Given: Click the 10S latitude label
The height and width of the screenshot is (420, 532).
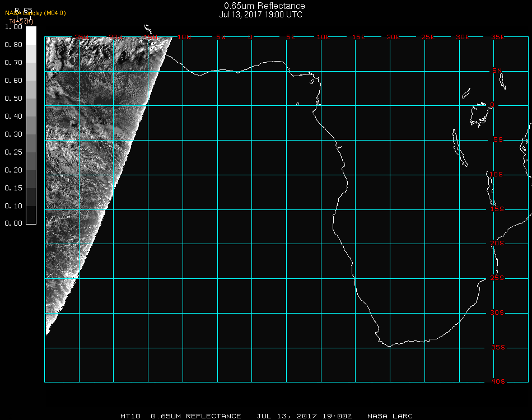Looking at the screenshot, I should point(496,174).
